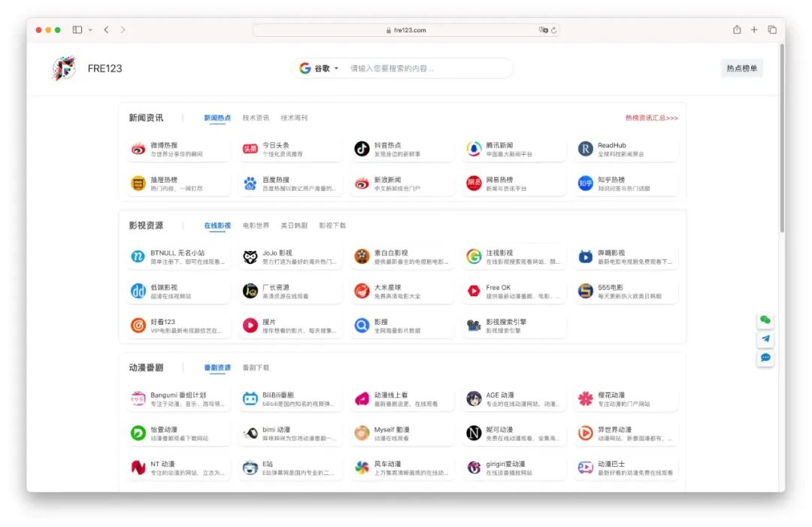Open the Safari share icon
Viewport: 812px width, 527px height.
coord(736,29)
